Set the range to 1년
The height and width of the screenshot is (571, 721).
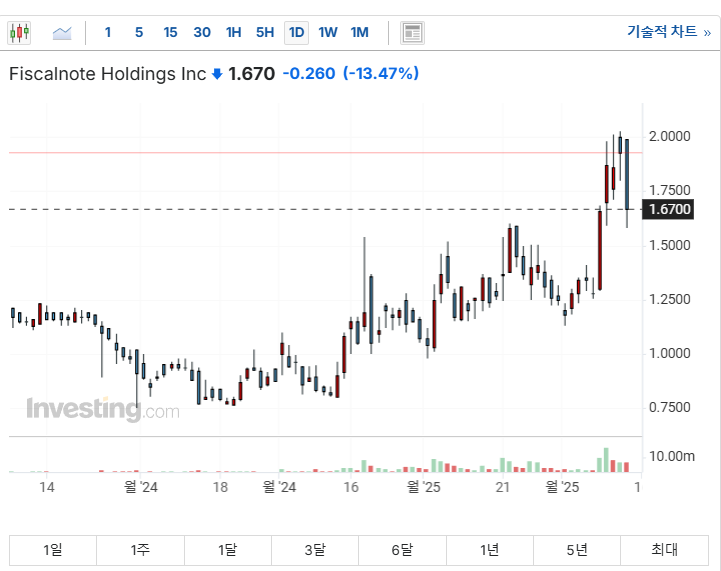(x=490, y=550)
